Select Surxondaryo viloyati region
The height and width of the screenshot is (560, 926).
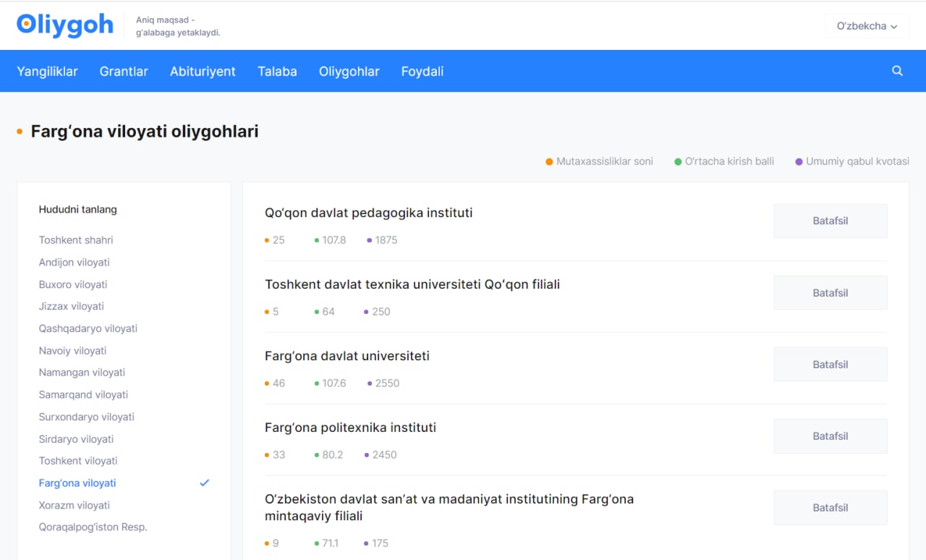click(87, 417)
